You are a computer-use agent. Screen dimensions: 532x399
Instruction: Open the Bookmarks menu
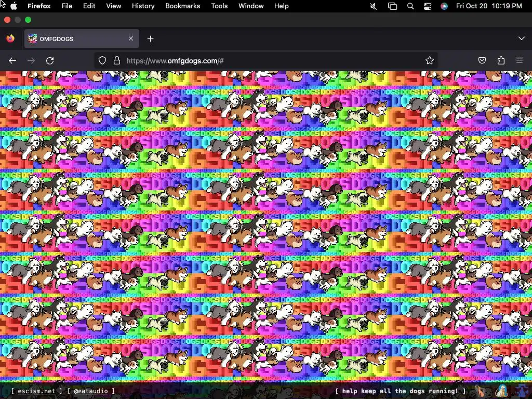182,6
